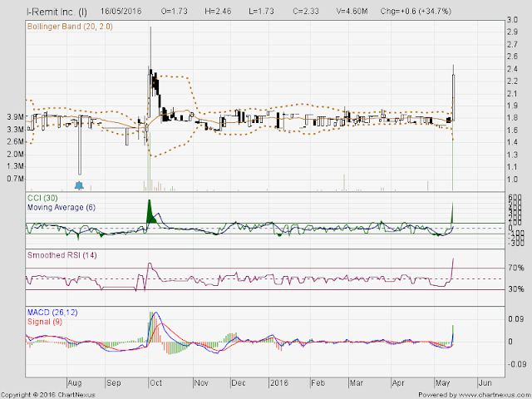Click the Sep label on time axis
This screenshot has width=532, height=399.
tap(114, 383)
